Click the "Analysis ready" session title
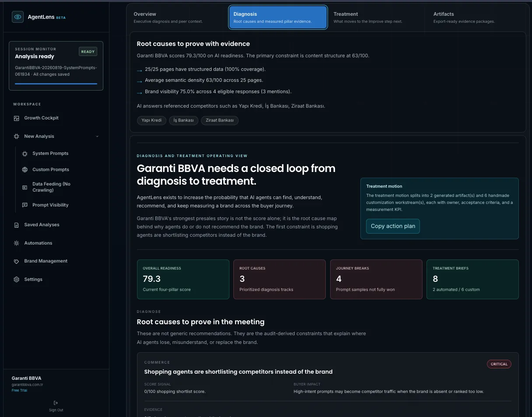 (35, 56)
